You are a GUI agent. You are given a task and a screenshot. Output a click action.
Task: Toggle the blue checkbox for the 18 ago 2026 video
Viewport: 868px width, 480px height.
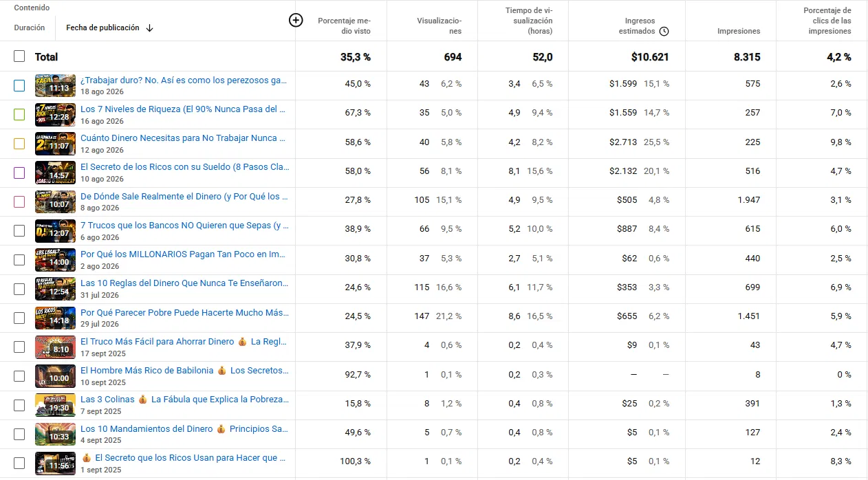[x=19, y=86]
